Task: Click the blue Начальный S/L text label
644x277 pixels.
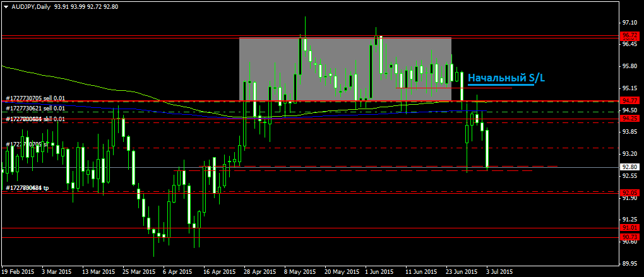Action: (507, 78)
